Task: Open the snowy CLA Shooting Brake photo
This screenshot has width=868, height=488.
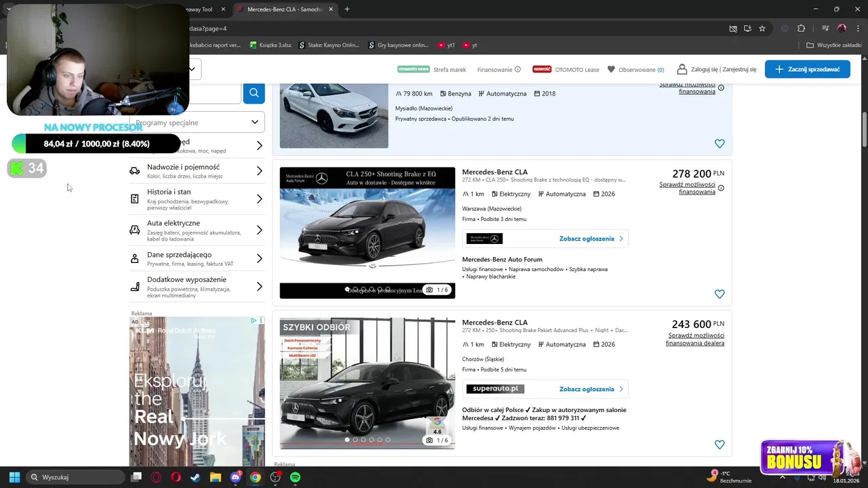Action: click(367, 232)
